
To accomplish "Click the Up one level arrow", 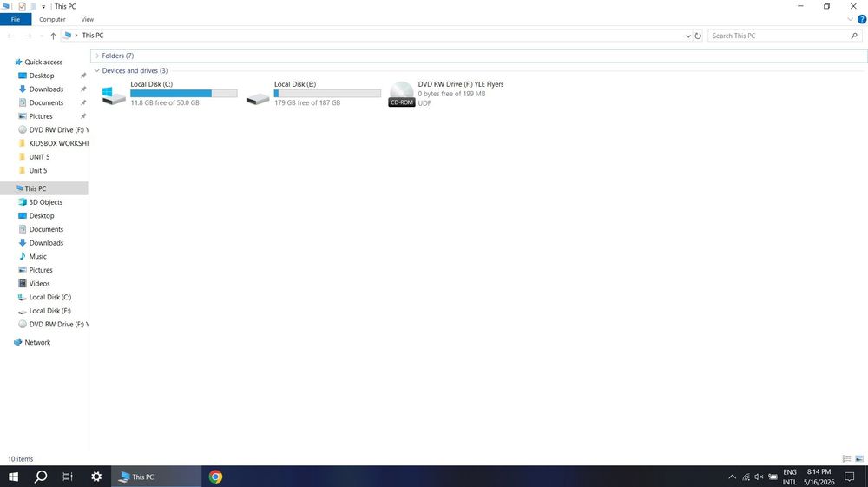I will pyautogui.click(x=53, y=36).
